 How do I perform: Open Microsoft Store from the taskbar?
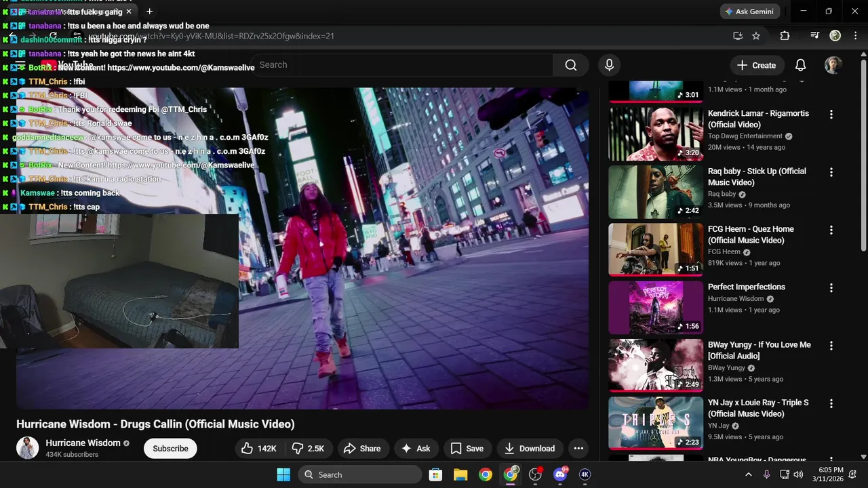point(435,474)
